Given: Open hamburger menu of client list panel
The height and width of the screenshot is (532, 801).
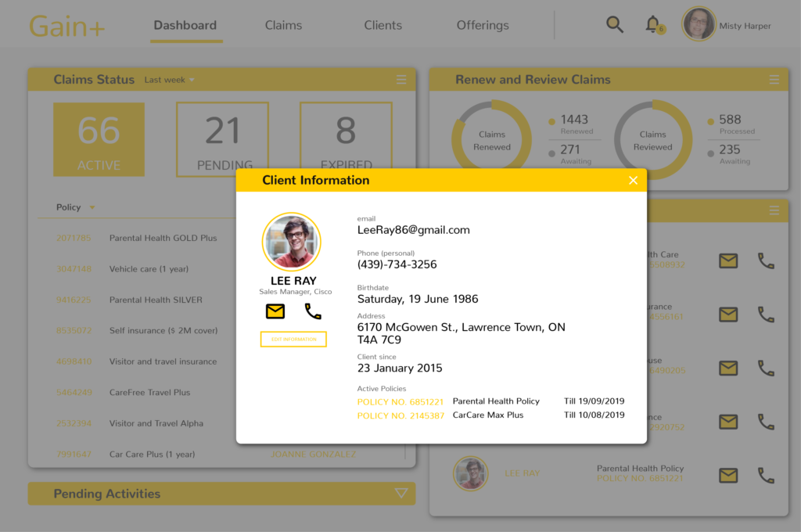Looking at the screenshot, I should pos(774,210).
